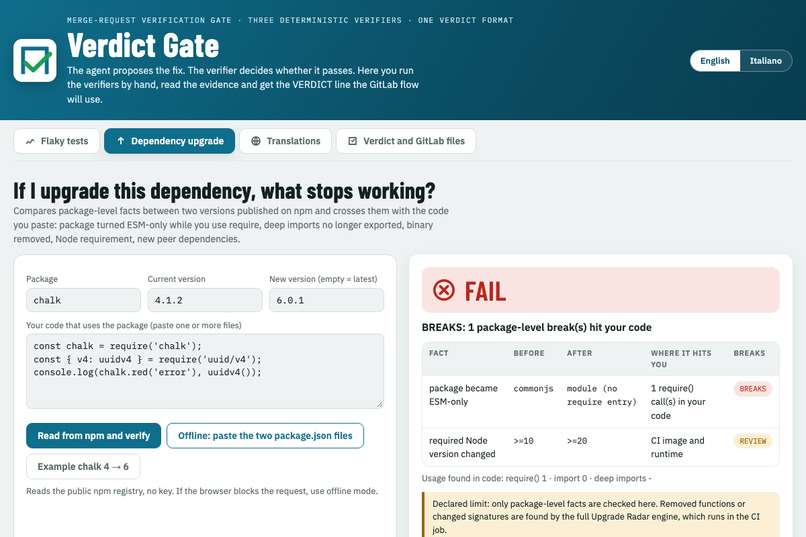Click the up-arrow icon on Dependency upgrade tab
806x537 pixels.
(120, 141)
